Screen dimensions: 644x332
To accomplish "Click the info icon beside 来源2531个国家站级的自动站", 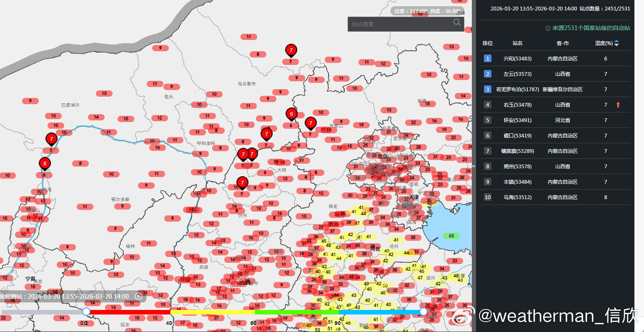I will pyautogui.click(x=548, y=28).
